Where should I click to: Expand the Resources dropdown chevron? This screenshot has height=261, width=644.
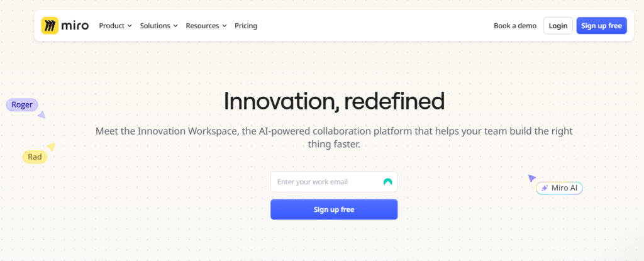point(225,26)
